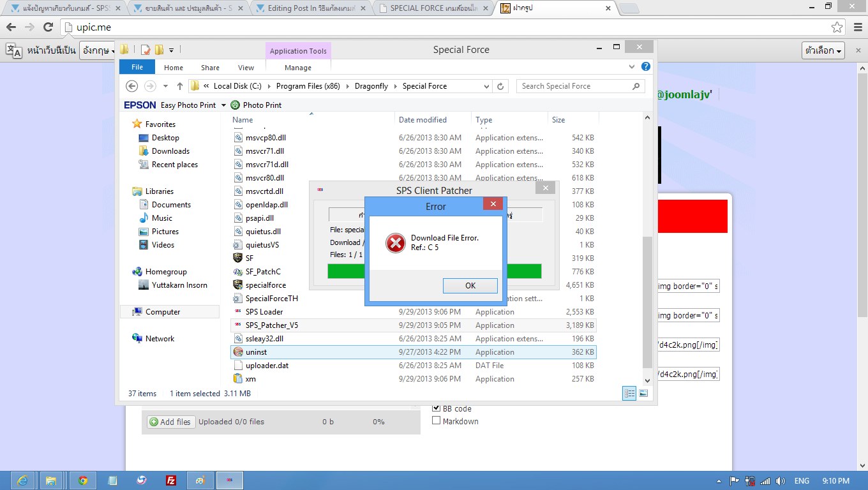The height and width of the screenshot is (490, 868).
Task: Click the Explorer back arrow button
Action: click(131, 86)
